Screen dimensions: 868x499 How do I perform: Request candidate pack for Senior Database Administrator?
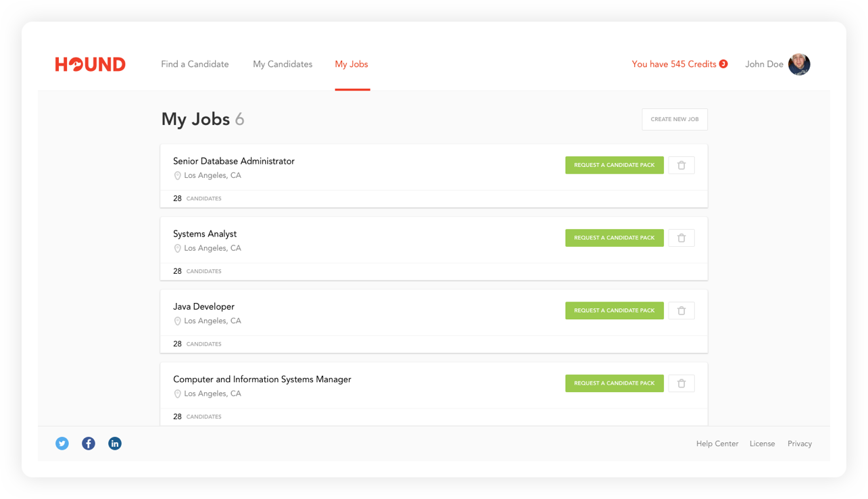[614, 165]
